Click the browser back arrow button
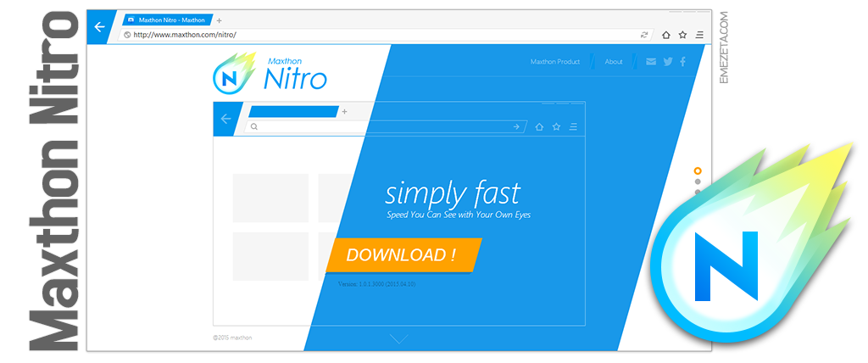 (100, 26)
